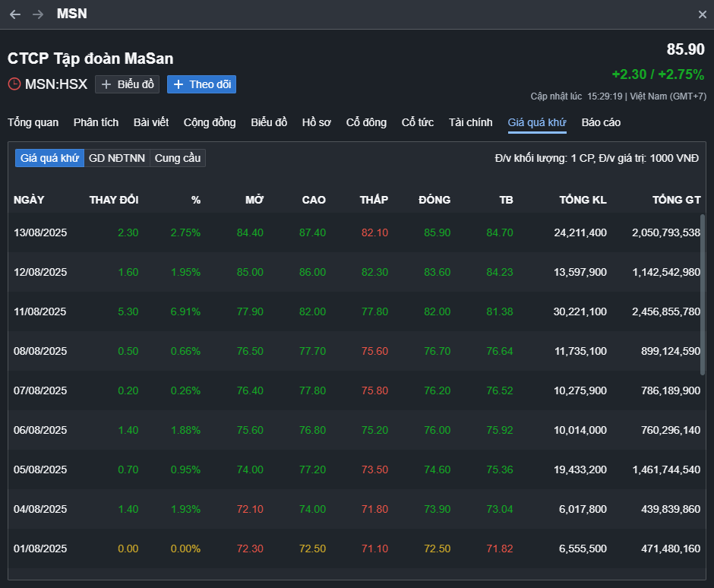This screenshot has width=714, height=588.
Task: Click high price 87.40 cell
Action: pyautogui.click(x=312, y=232)
